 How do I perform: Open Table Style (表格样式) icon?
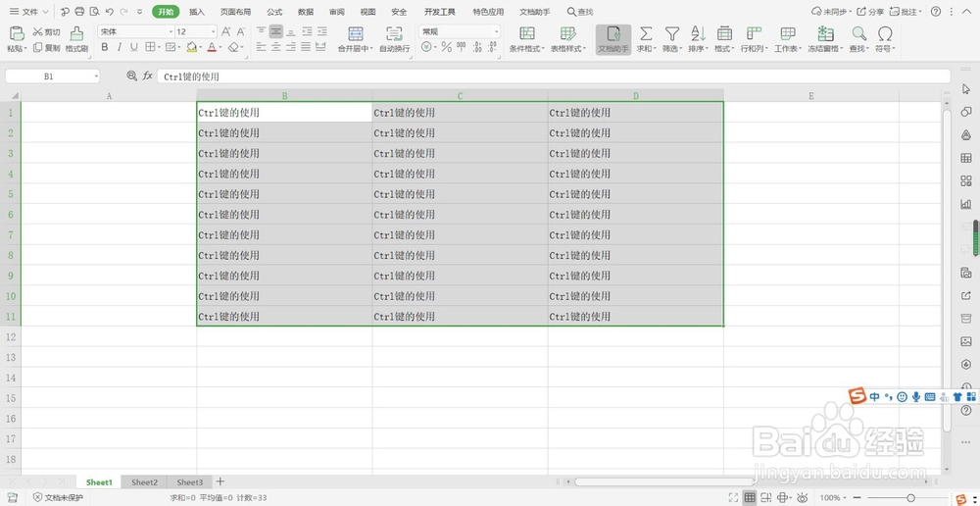point(567,33)
